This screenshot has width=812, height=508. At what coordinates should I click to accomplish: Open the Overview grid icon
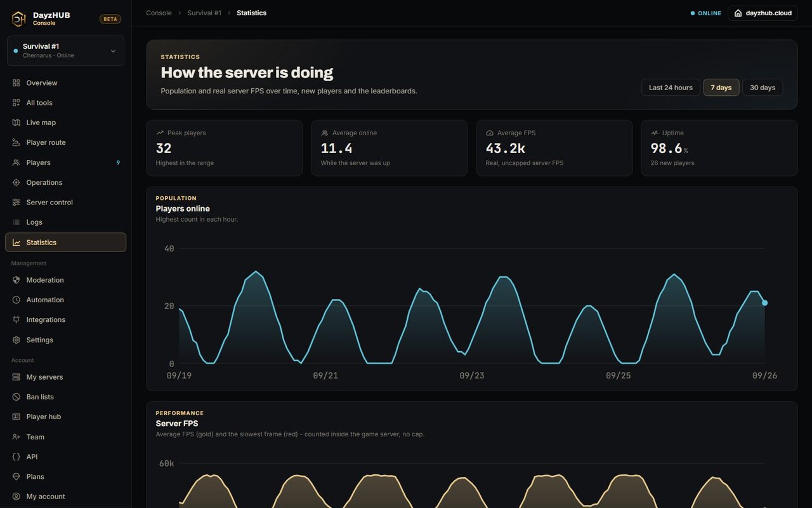(x=16, y=83)
